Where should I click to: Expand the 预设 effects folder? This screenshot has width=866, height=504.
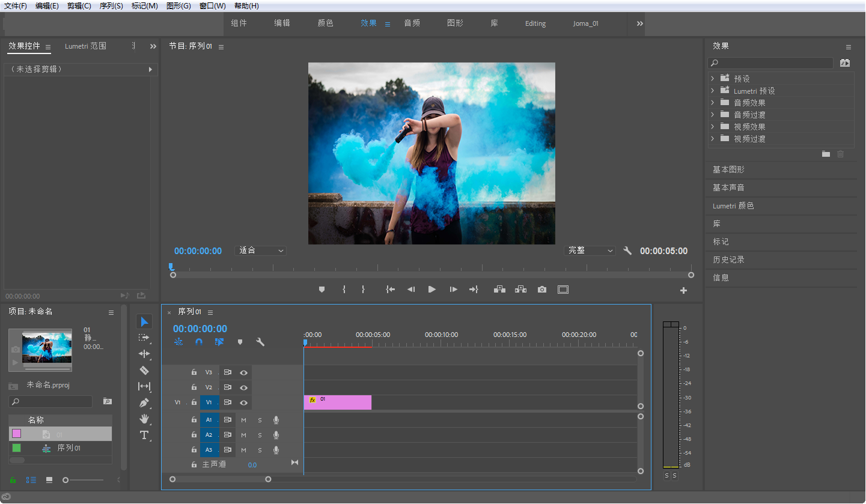click(x=713, y=79)
